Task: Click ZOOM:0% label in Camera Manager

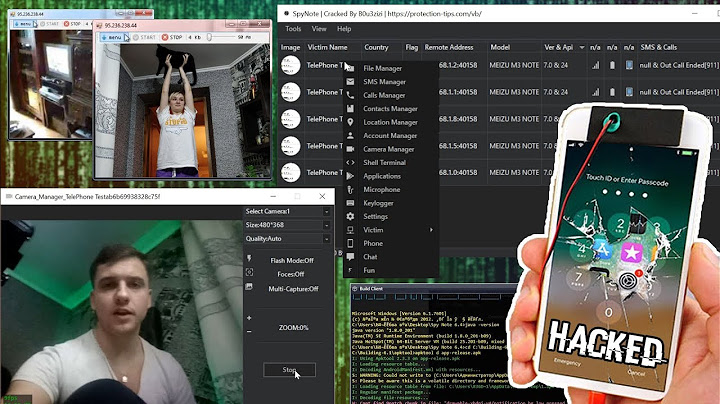Action: [x=293, y=328]
